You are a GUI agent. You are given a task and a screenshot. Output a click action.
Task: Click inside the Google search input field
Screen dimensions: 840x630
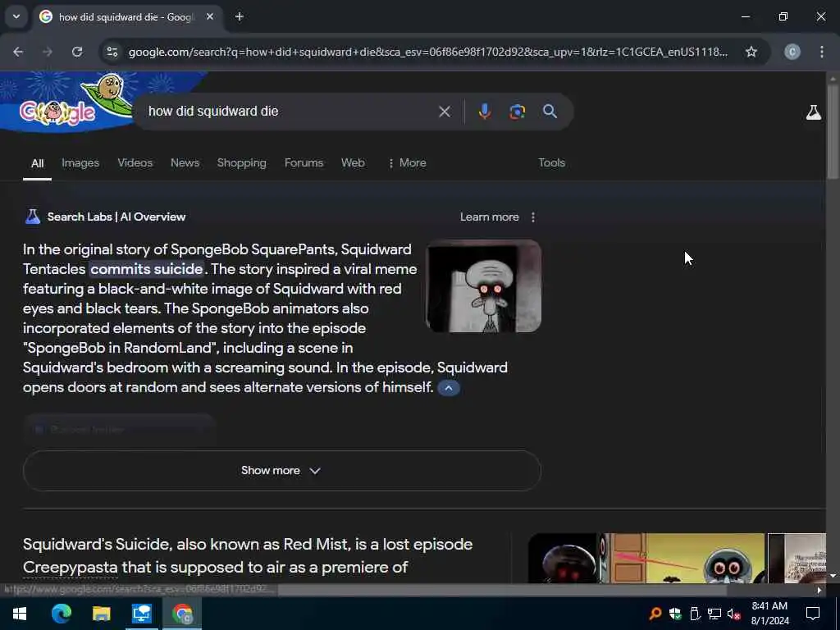pyautogui.click(x=290, y=112)
